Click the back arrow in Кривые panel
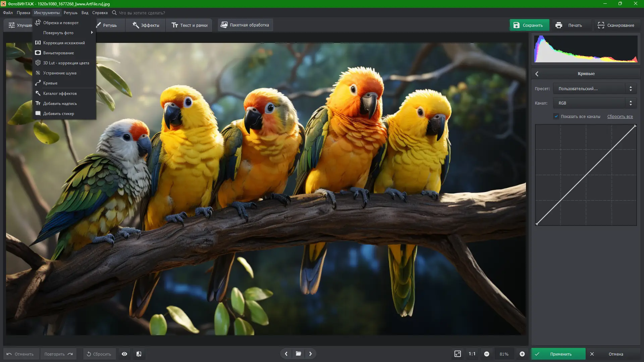The height and width of the screenshot is (362, 644). (537, 74)
